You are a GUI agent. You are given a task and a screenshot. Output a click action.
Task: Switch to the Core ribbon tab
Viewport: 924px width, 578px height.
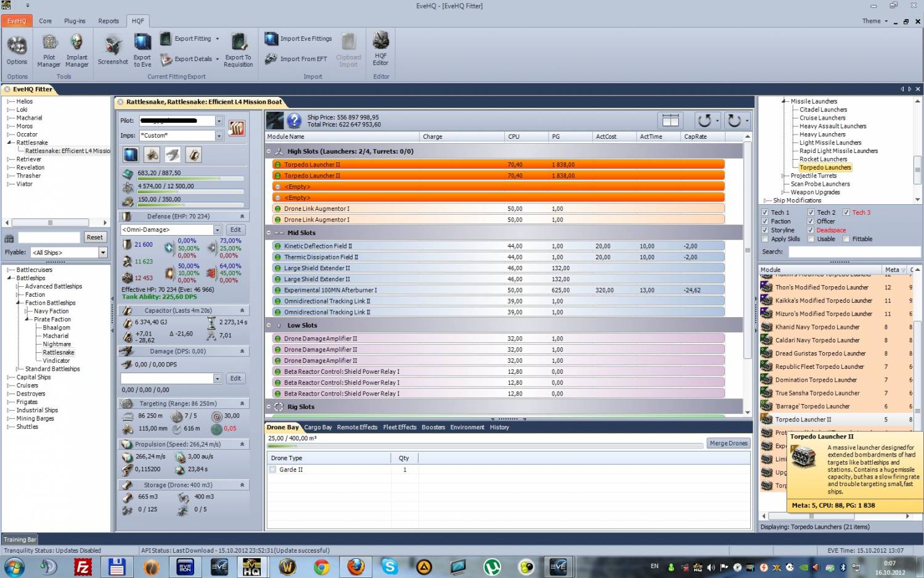(46, 21)
